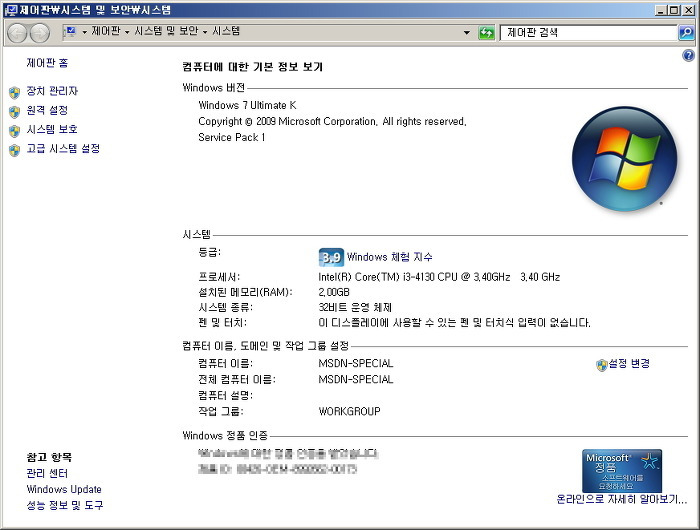Viewport: 700px width, 530px height.
Task: Open 고급 시스템 설정 link
Action: pos(63,149)
